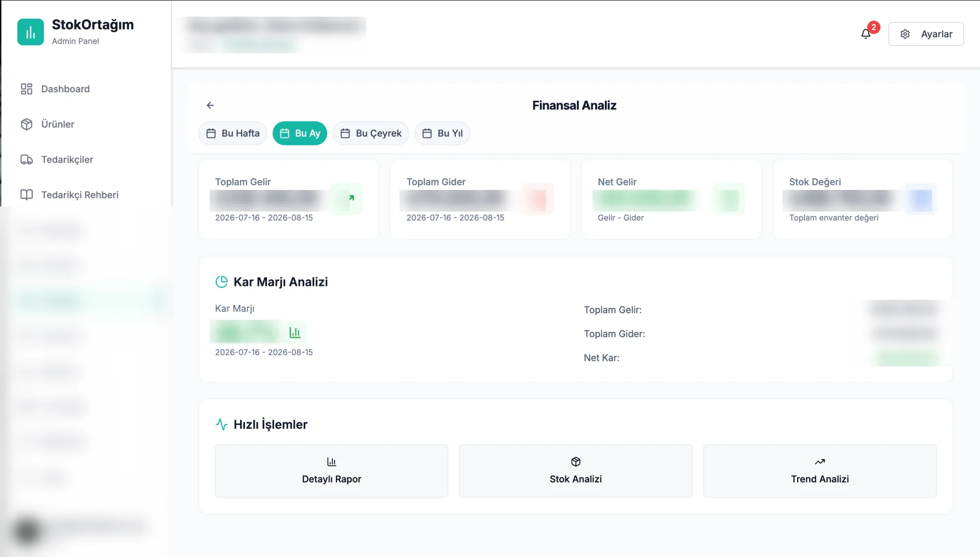980x557 pixels.
Task: Open Trend Analizi
Action: (820, 471)
